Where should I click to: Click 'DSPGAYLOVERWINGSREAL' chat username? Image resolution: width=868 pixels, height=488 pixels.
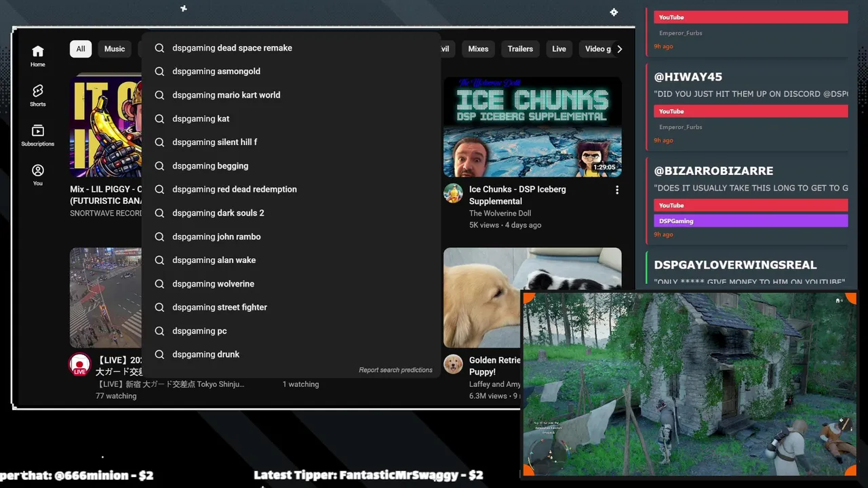[x=735, y=265]
